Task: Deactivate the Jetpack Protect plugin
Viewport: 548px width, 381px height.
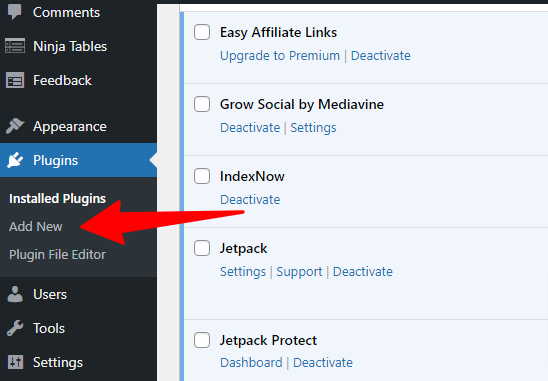Action: pos(323,362)
